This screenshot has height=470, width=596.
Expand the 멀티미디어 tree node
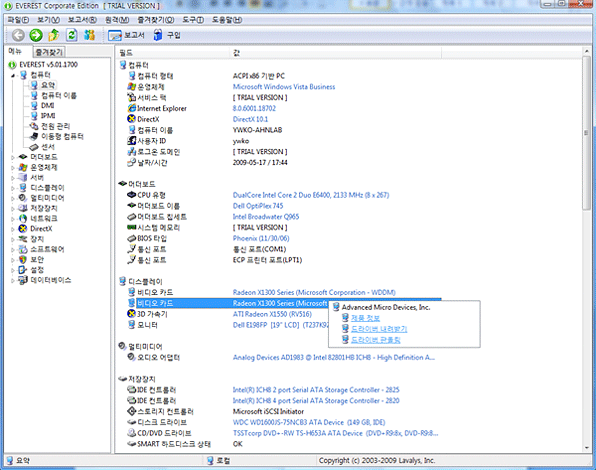click(x=13, y=198)
